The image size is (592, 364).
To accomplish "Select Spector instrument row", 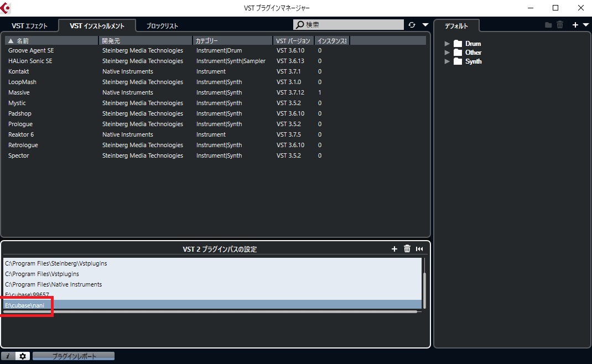I will tap(215, 155).
